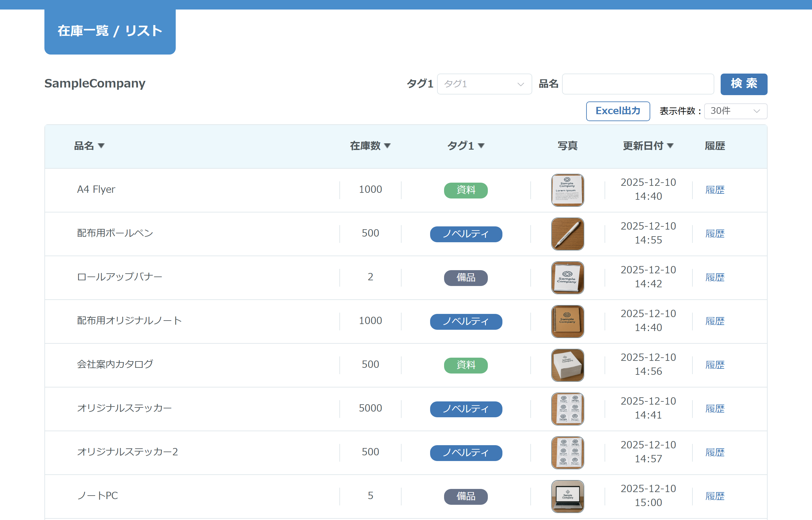This screenshot has width=812, height=520.
Task: Sort by タグ1 column header arrow
Action: click(481, 146)
